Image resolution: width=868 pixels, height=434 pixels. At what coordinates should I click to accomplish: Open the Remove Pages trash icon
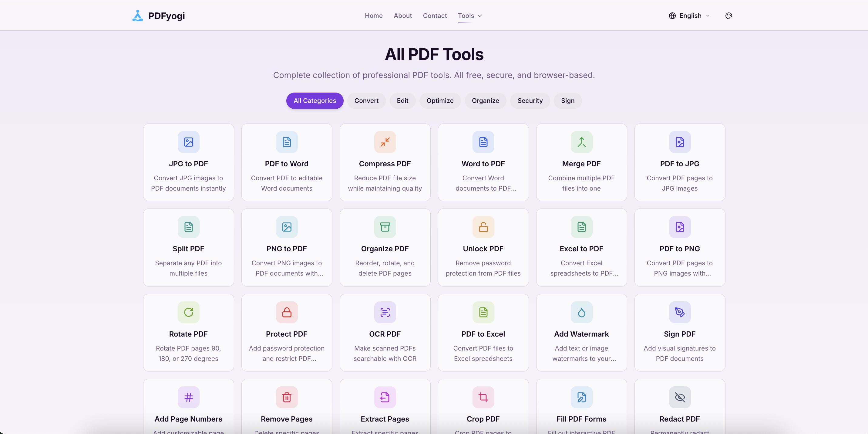[287, 397]
